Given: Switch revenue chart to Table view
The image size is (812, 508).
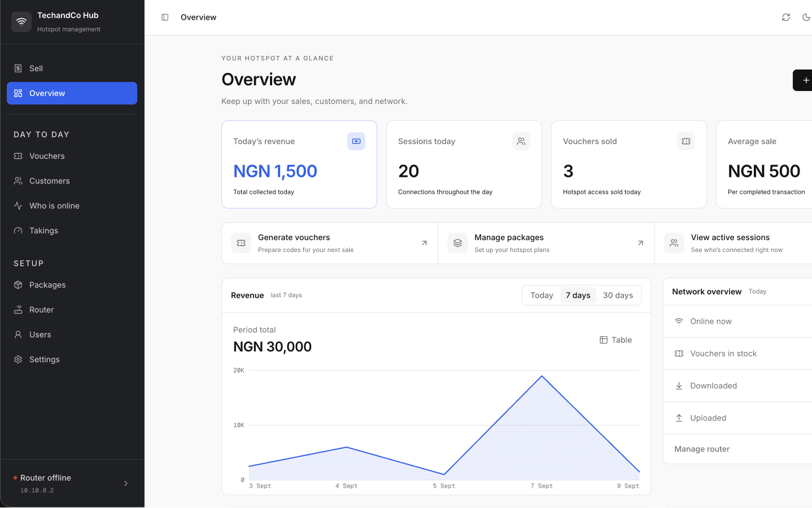Looking at the screenshot, I should (x=615, y=340).
